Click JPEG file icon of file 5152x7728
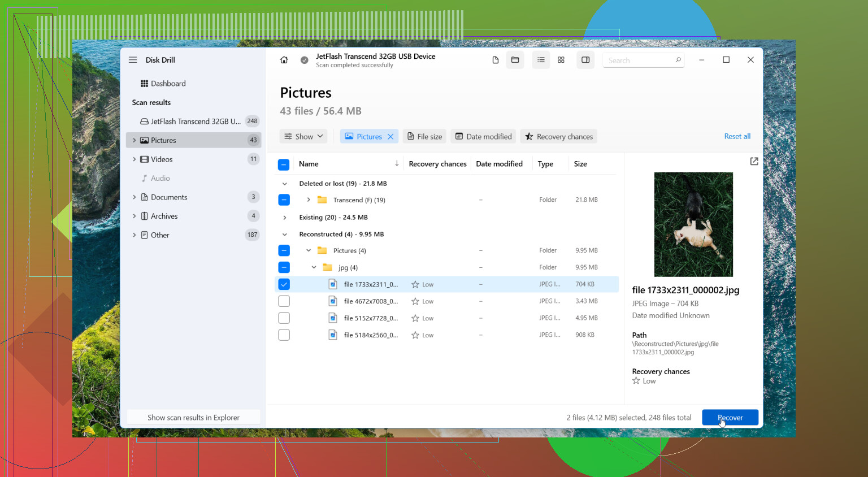This screenshot has height=477, width=868. [x=333, y=318]
